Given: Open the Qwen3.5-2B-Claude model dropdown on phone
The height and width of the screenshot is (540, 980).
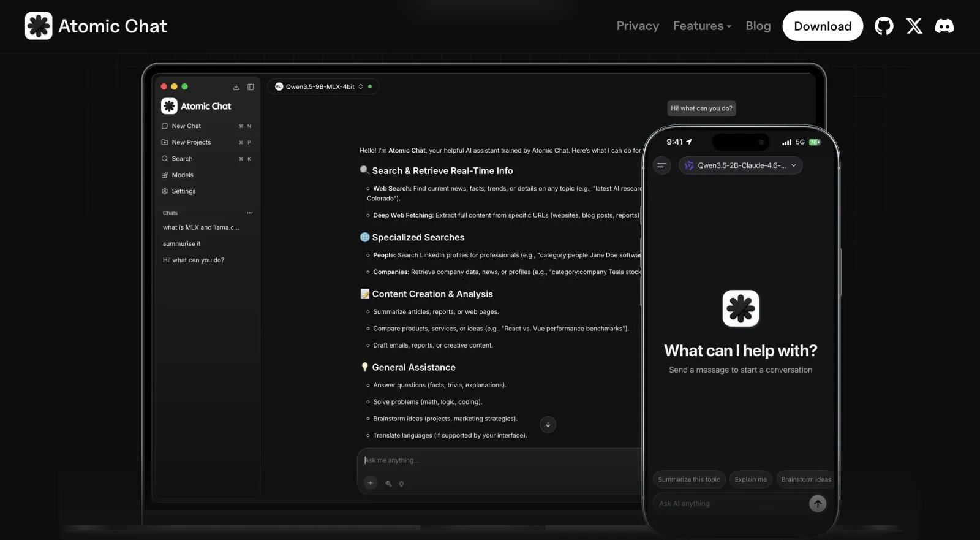Looking at the screenshot, I should (x=741, y=165).
